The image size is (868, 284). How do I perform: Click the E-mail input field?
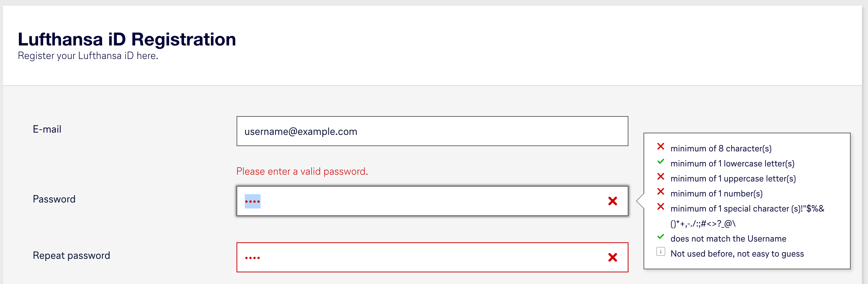pos(432,131)
